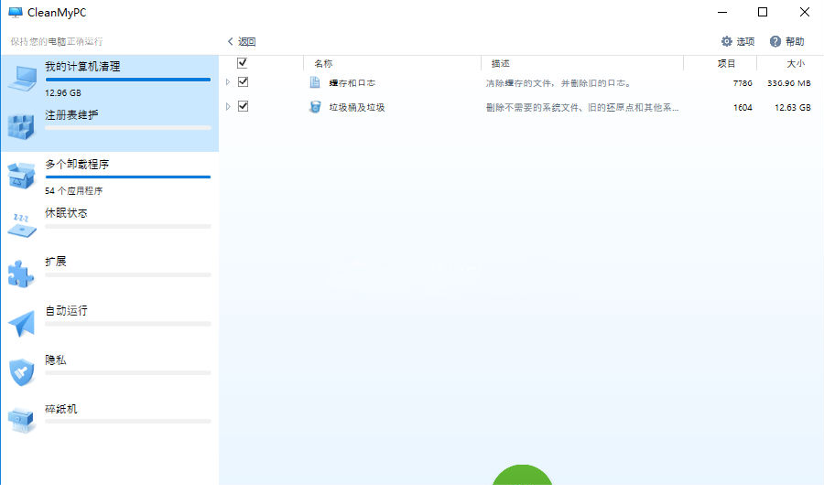Click the 336.96 MB size cell
This screenshot has height=504, width=824.
point(789,83)
